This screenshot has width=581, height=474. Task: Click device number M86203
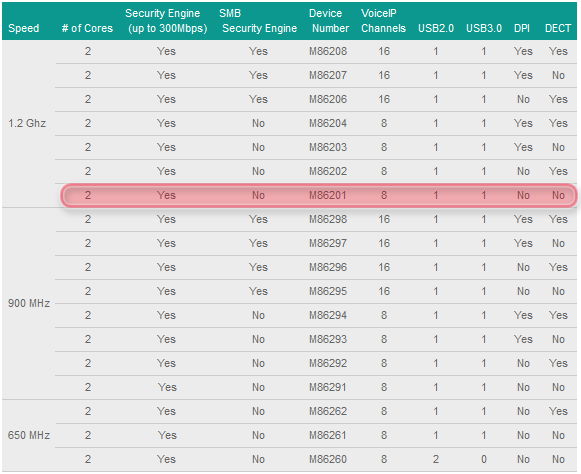(328, 147)
